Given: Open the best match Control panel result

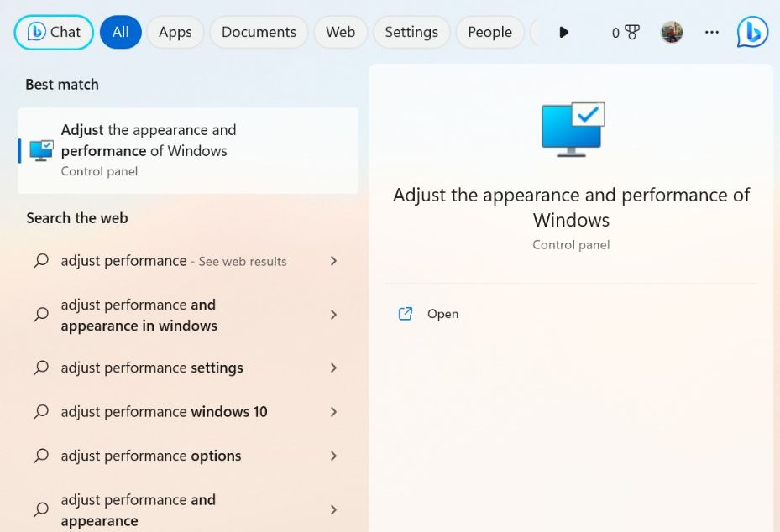Looking at the screenshot, I should pos(187,151).
